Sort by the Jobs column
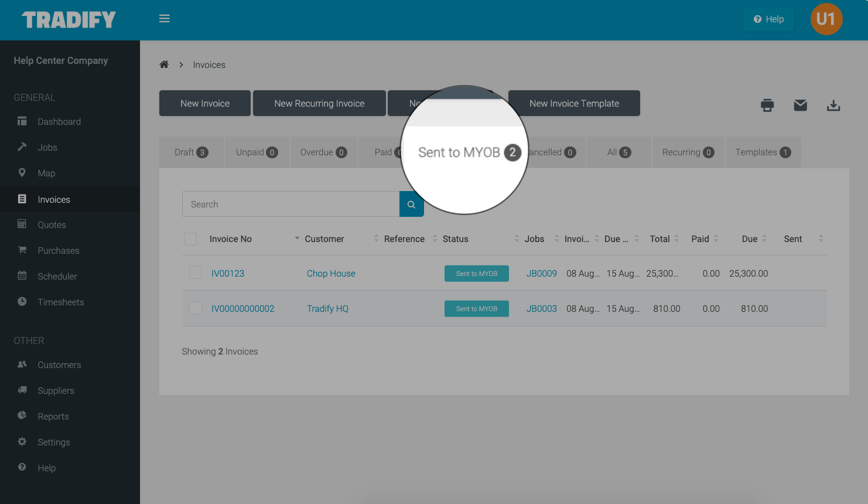This screenshot has width=868, height=504. click(x=534, y=239)
